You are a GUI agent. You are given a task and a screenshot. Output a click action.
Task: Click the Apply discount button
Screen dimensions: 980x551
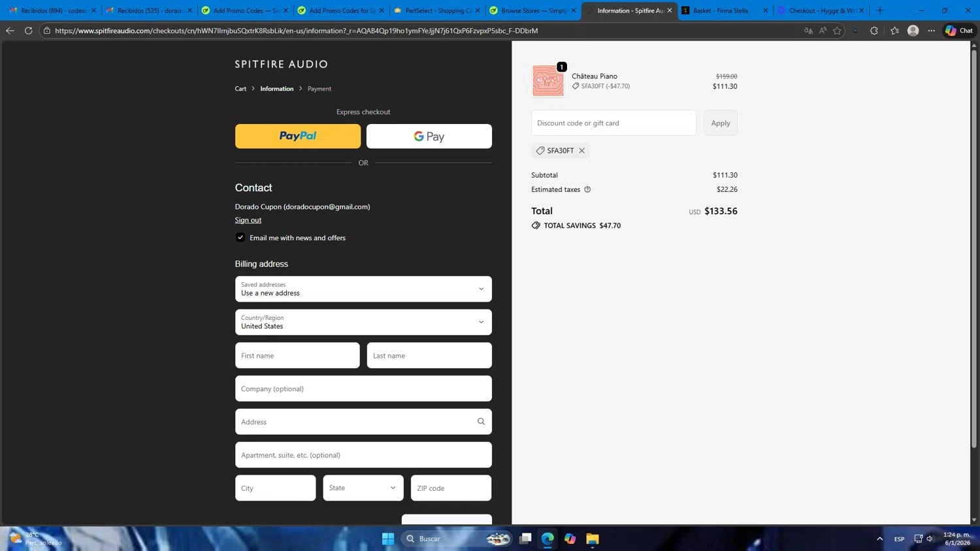[721, 123]
